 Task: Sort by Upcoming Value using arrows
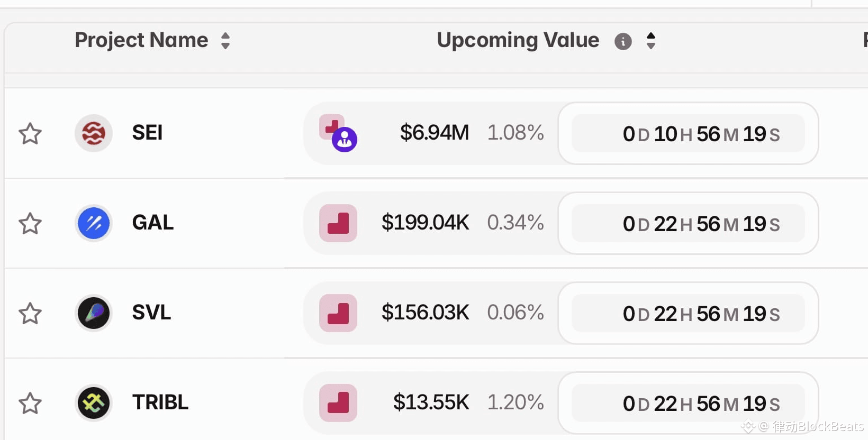point(651,41)
